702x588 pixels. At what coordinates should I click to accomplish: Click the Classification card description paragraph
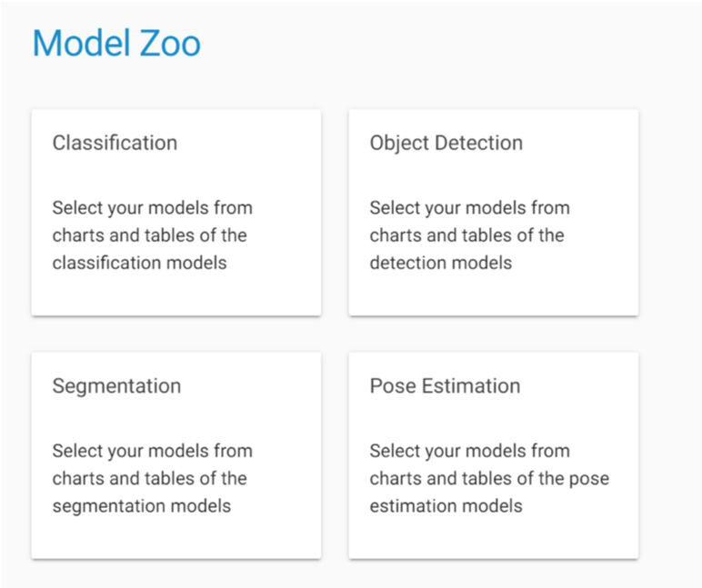[152, 235]
